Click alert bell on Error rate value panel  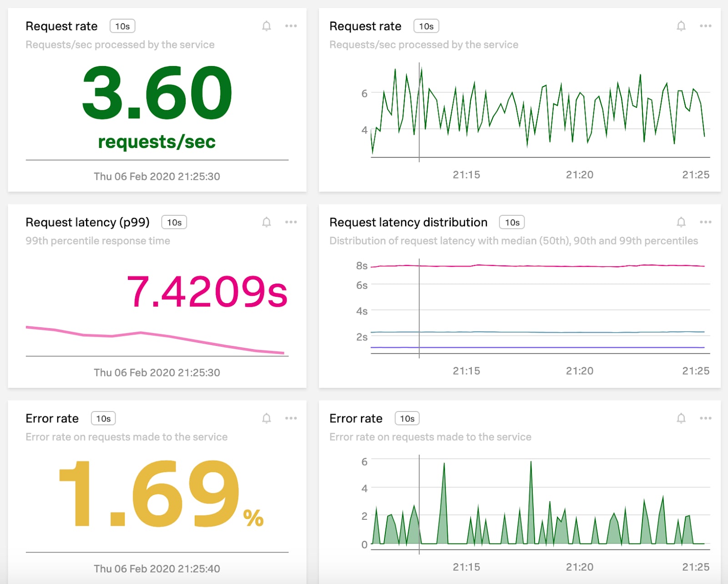267,418
